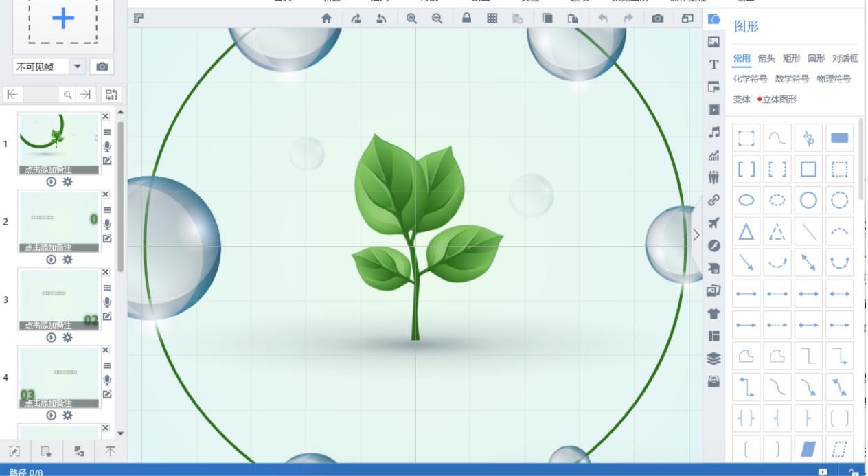Open frame 1 menu lines icon

coord(107,132)
